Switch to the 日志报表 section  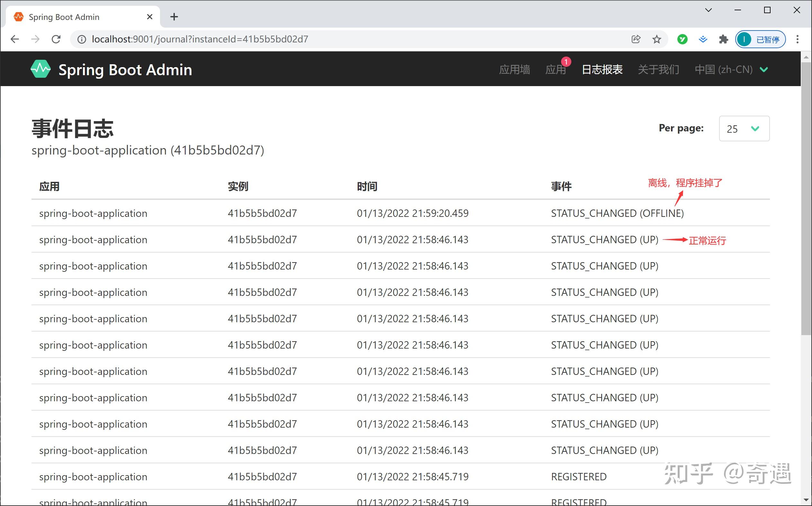pyautogui.click(x=602, y=69)
